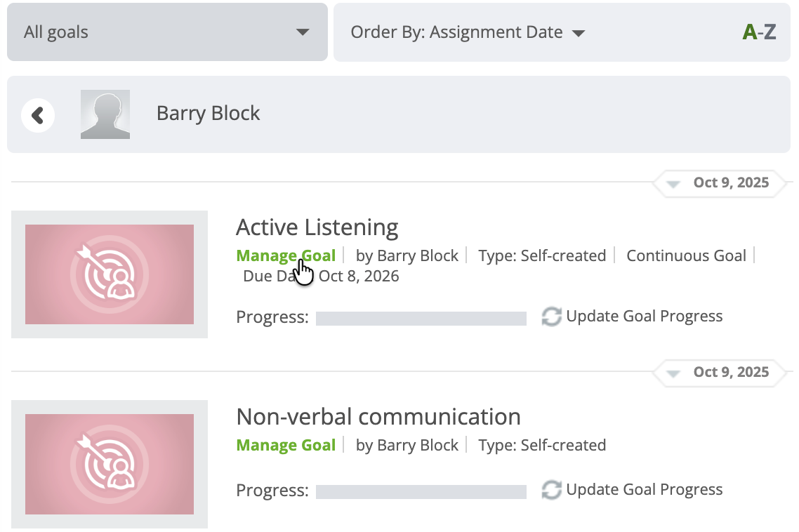Click Update Goal Progress for Non-verbal communication

pos(644,490)
